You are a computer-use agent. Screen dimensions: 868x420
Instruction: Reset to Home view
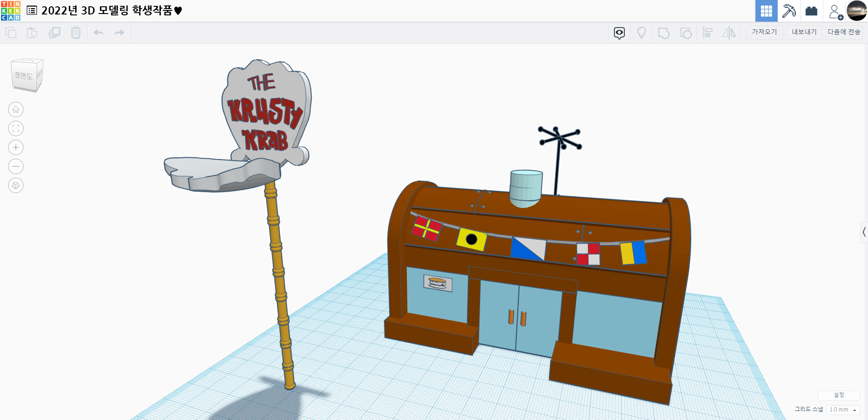[16, 109]
